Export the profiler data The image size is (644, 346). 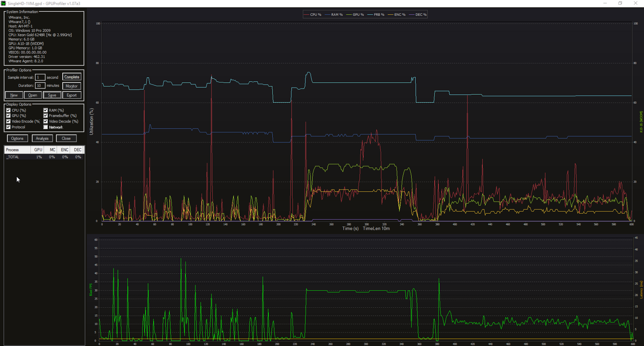click(x=72, y=95)
